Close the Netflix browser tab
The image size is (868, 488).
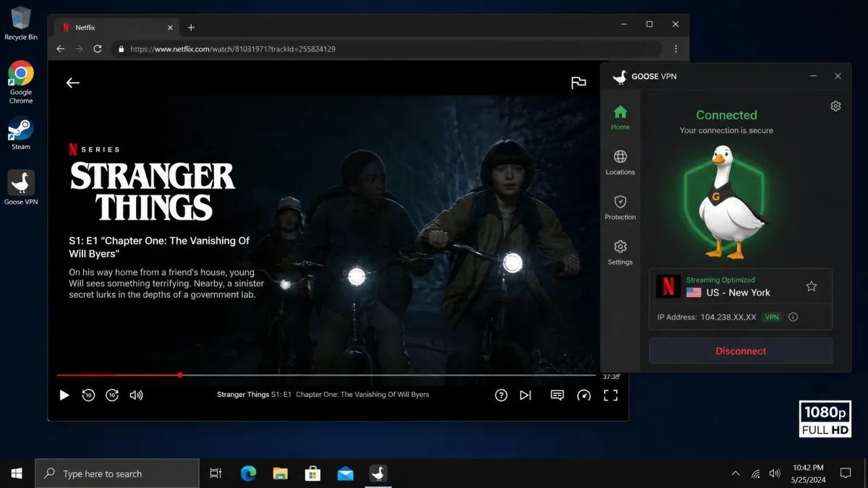tap(171, 27)
